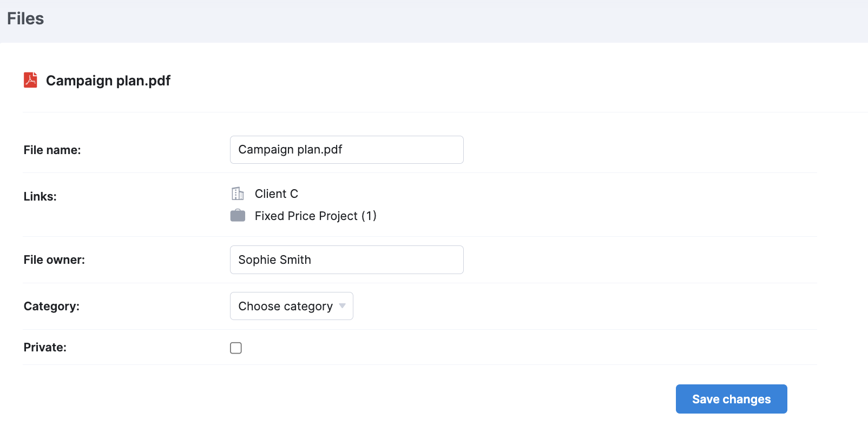Image resolution: width=868 pixels, height=426 pixels.
Task: Focus the File owner field with Sophie Smith
Action: point(347,259)
